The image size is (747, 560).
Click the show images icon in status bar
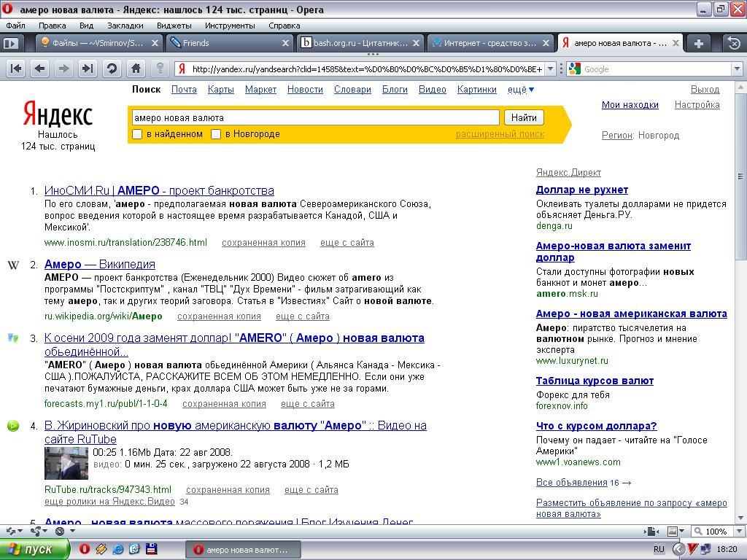(672, 532)
